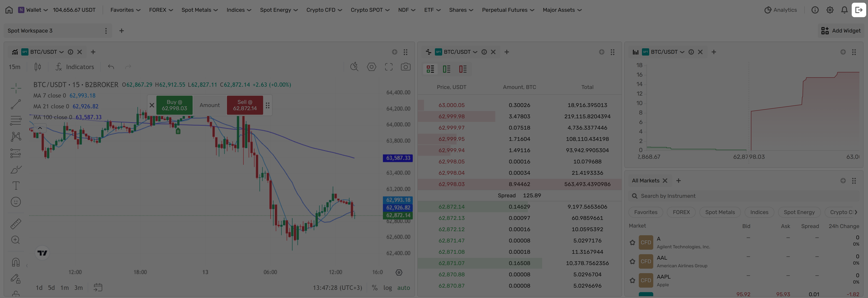Go to the home dashboard icon
This screenshot has width=868, height=298.
9,10
